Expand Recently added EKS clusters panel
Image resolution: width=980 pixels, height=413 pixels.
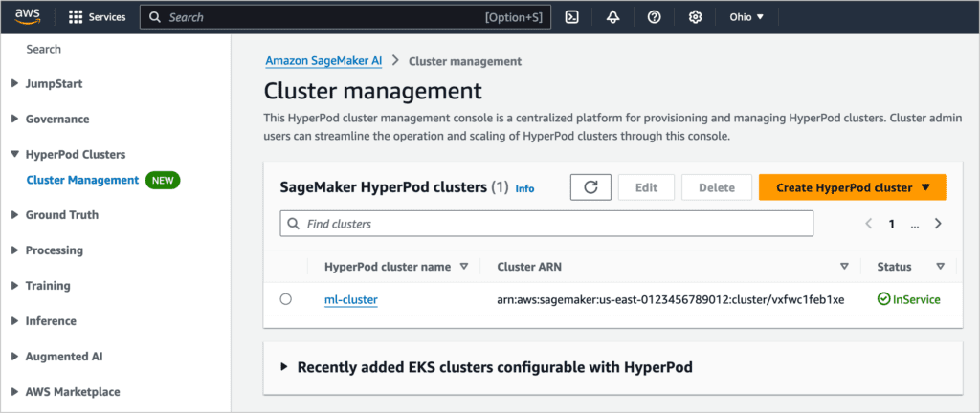click(284, 367)
